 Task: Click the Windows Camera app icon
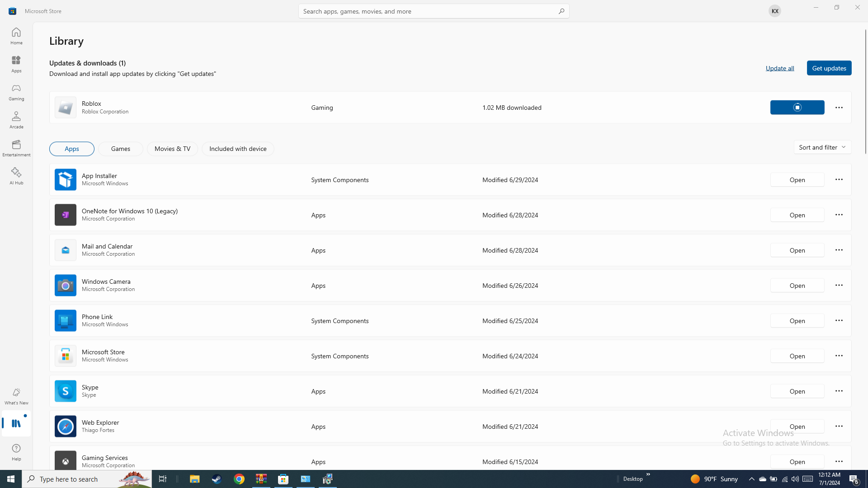click(x=66, y=285)
